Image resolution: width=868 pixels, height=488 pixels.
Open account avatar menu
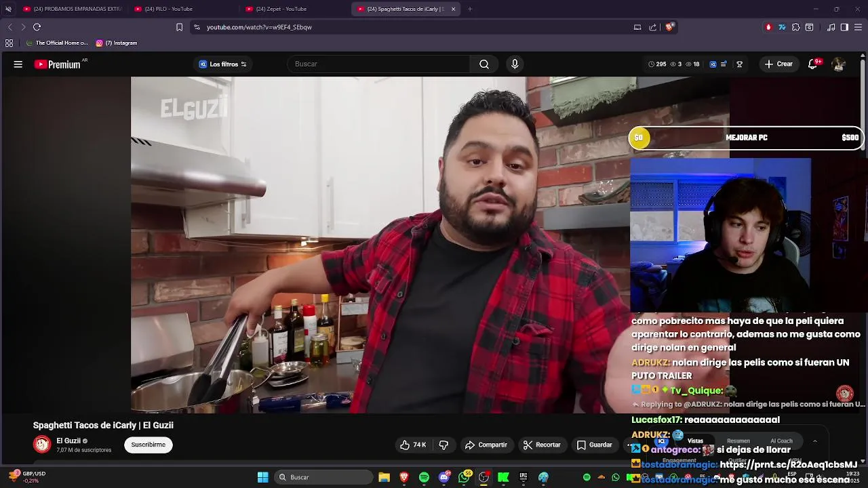pyautogui.click(x=839, y=64)
